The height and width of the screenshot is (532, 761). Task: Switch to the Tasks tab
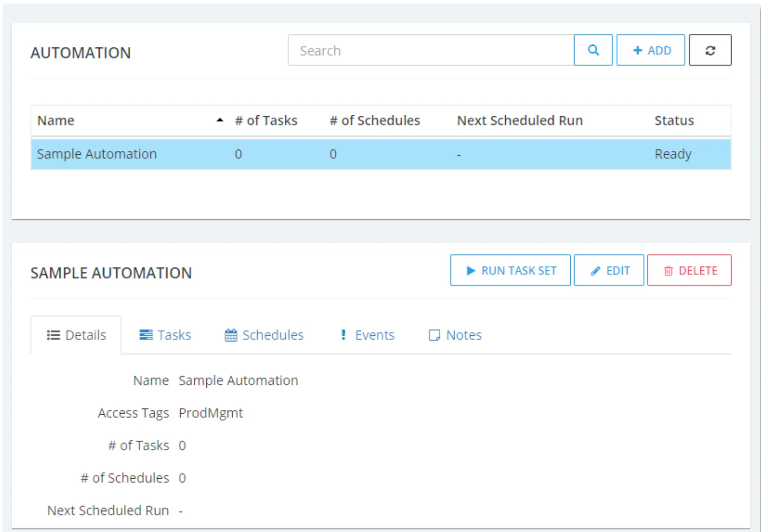click(x=165, y=335)
